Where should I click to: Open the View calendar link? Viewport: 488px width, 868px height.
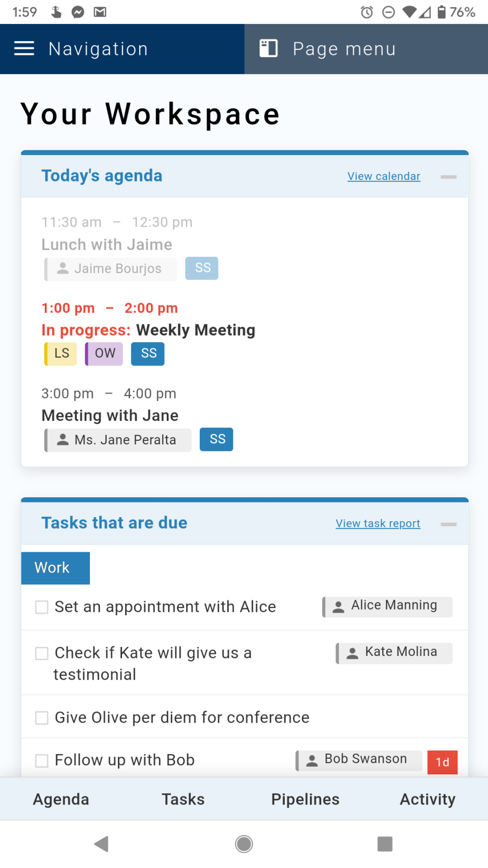coord(384,176)
